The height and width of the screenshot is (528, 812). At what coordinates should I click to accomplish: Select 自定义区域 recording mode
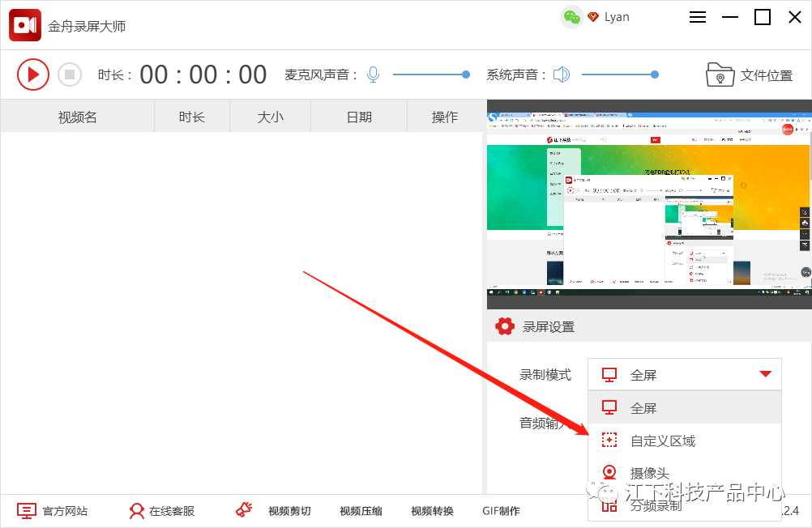tap(685, 441)
